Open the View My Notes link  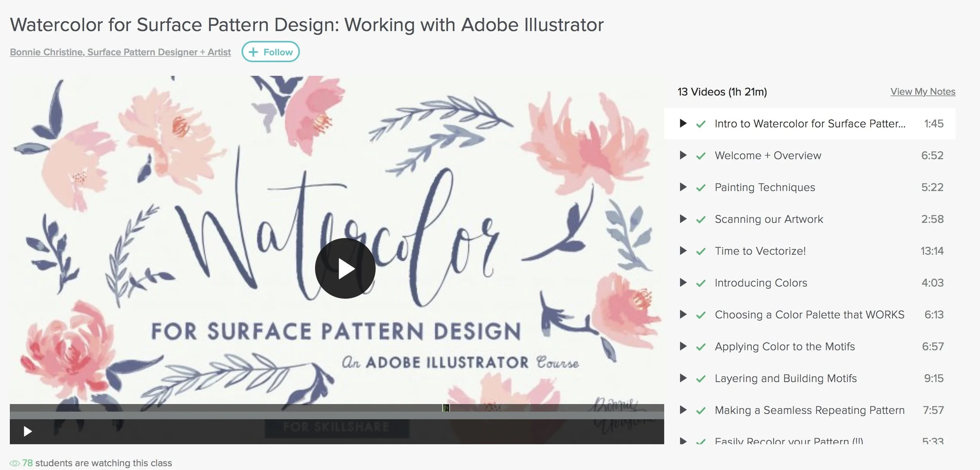click(923, 91)
